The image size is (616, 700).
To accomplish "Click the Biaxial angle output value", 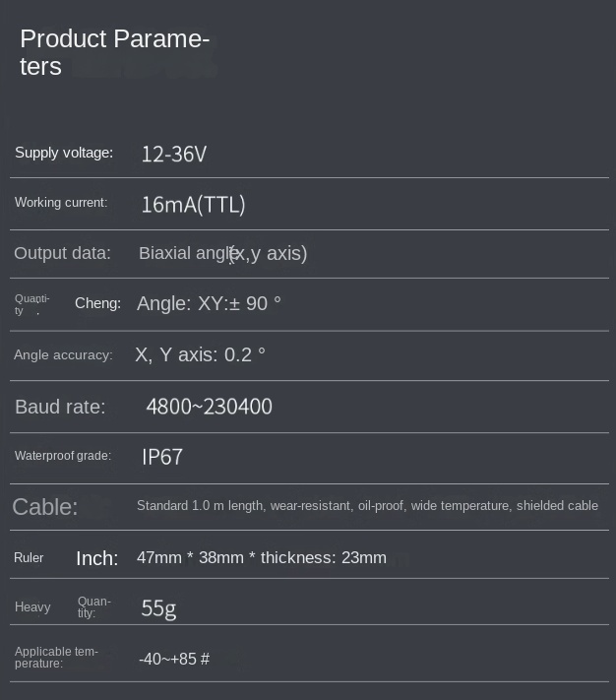I will (222, 253).
